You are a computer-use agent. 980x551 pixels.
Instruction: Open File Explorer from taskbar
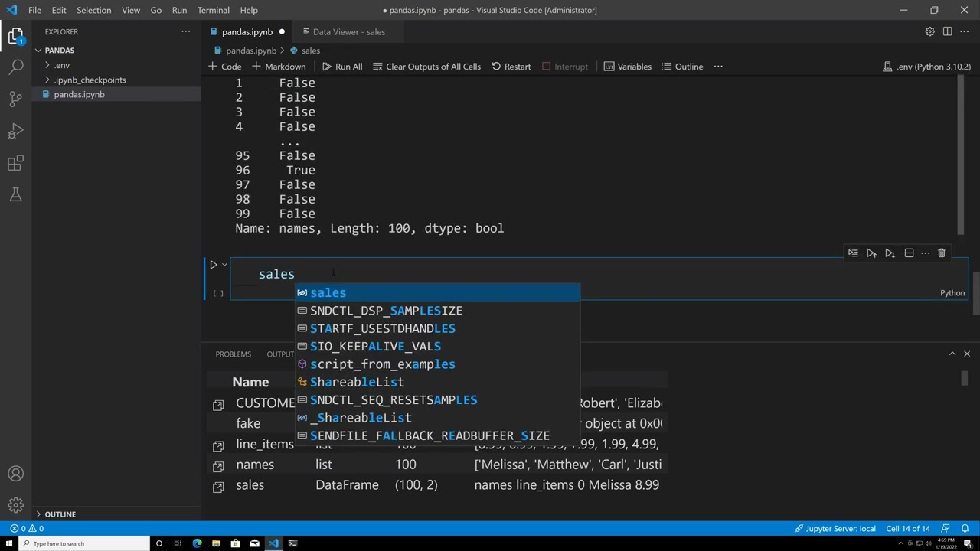tap(216, 543)
